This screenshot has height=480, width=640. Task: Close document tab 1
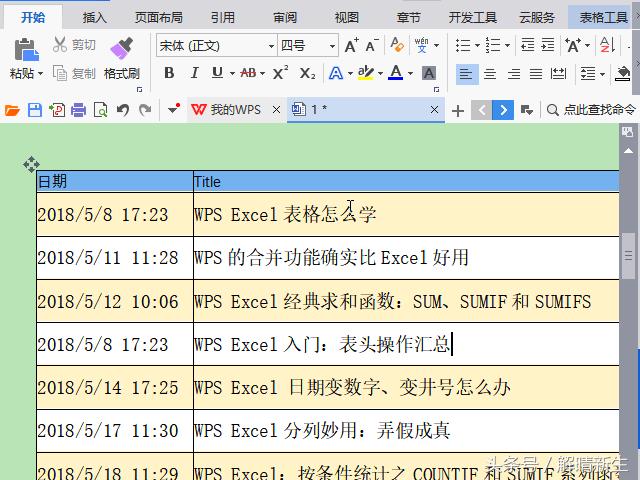click(x=434, y=109)
